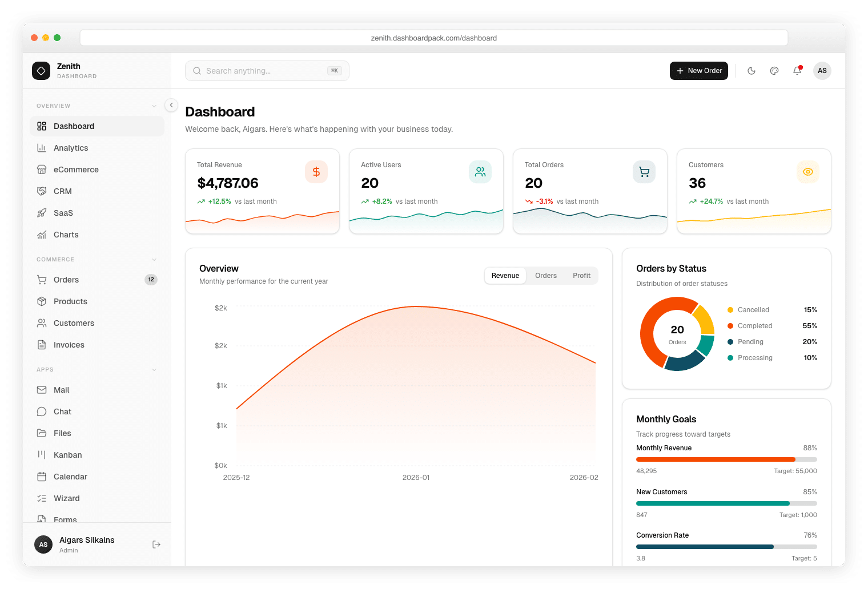Open the Invoices page

tap(69, 345)
